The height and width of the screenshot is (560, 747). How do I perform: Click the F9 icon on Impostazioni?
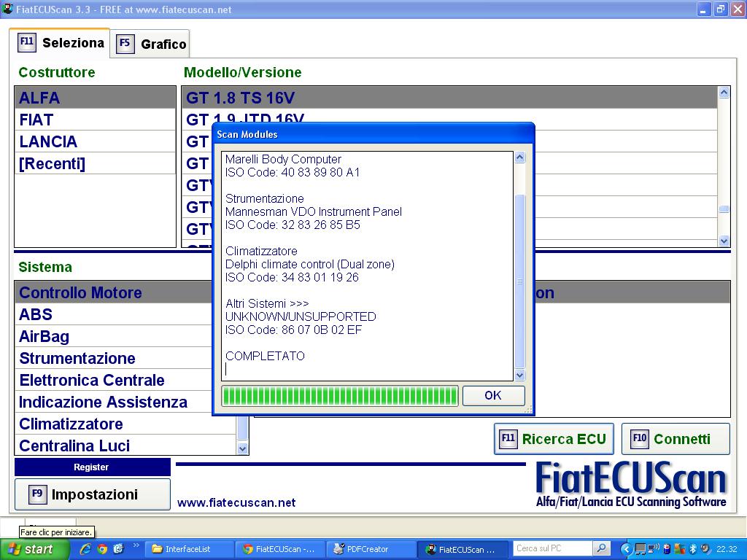tap(37, 494)
